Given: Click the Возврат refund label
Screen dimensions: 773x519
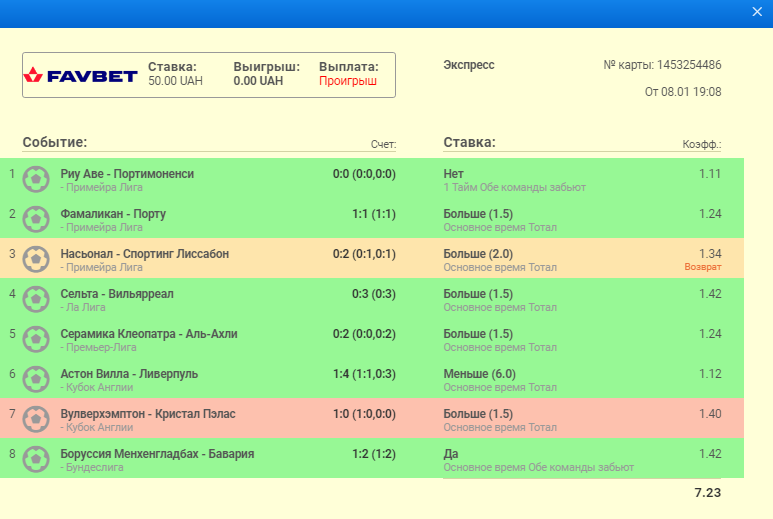Looking at the screenshot, I should click(x=702, y=267).
